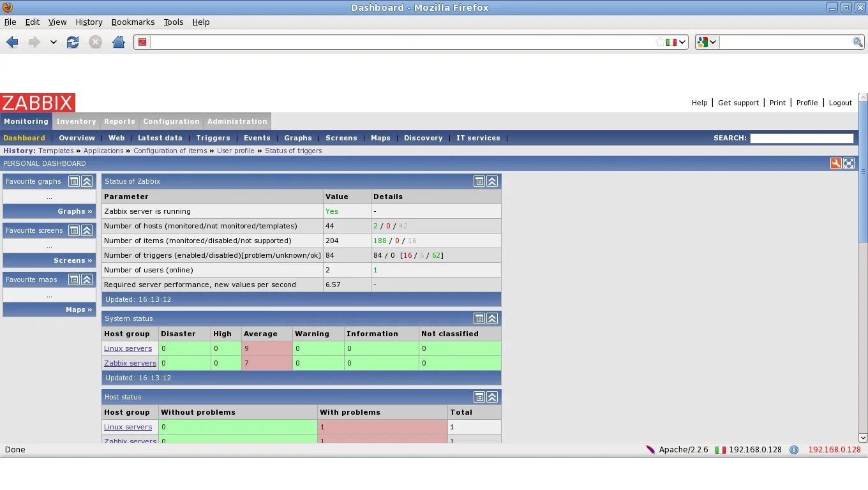868x490 pixels.
Task: Open the Bookmarks menu
Action: click(x=133, y=22)
